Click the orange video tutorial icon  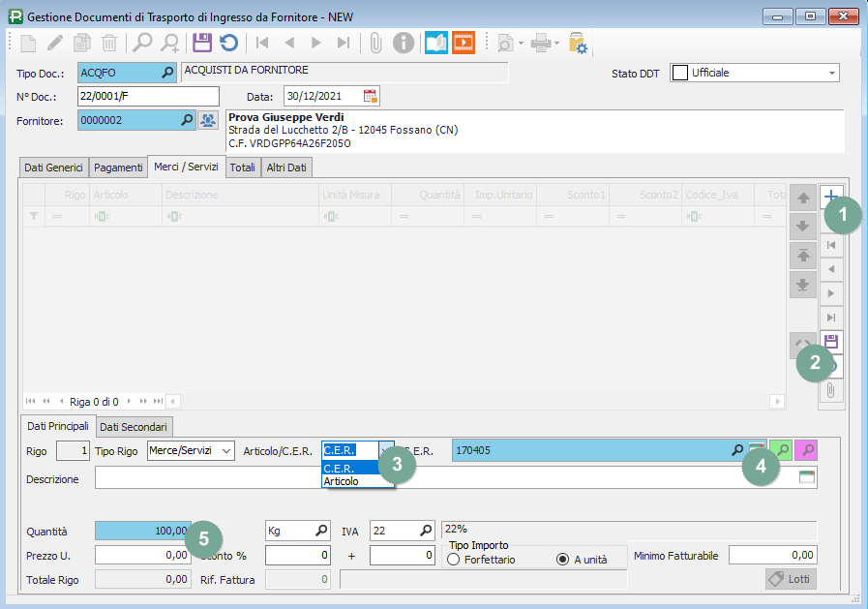point(464,43)
